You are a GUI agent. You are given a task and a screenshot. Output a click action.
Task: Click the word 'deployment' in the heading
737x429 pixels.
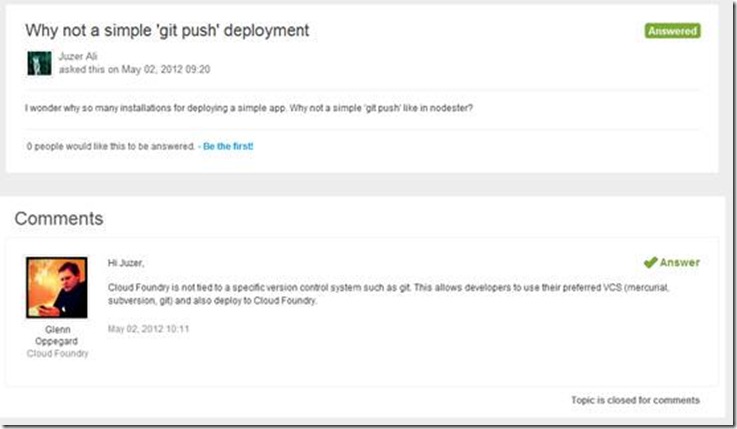pos(267,31)
